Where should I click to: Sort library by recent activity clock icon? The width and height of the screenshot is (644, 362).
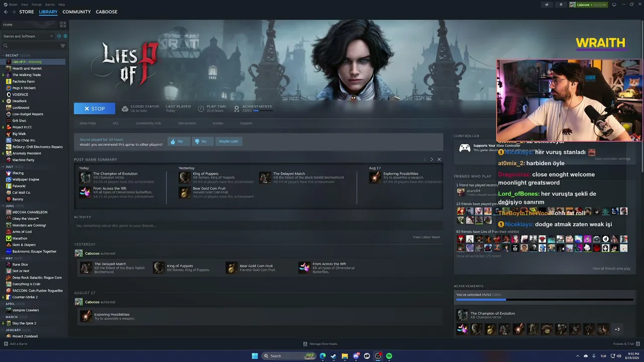(59, 36)
